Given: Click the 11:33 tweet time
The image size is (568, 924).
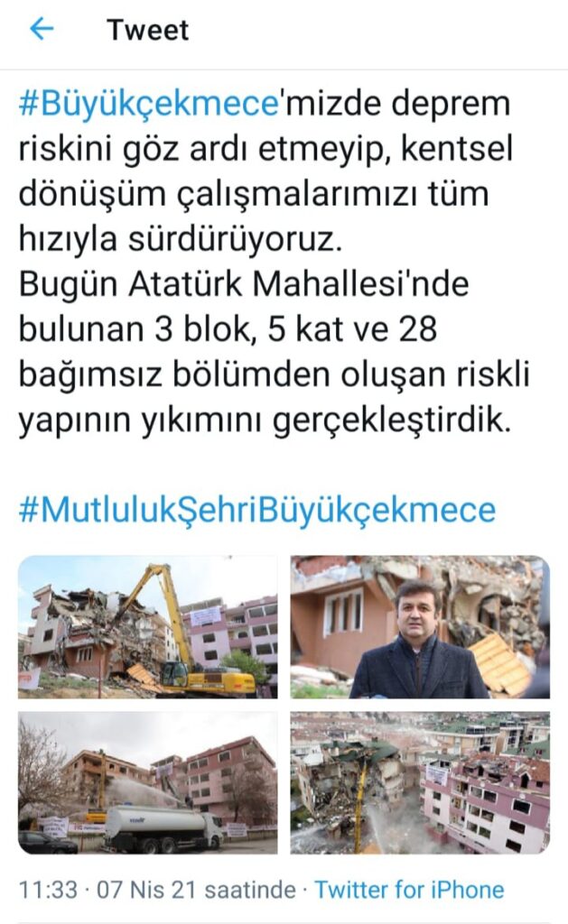Looking at the screenshot, I should coord(48,889).
